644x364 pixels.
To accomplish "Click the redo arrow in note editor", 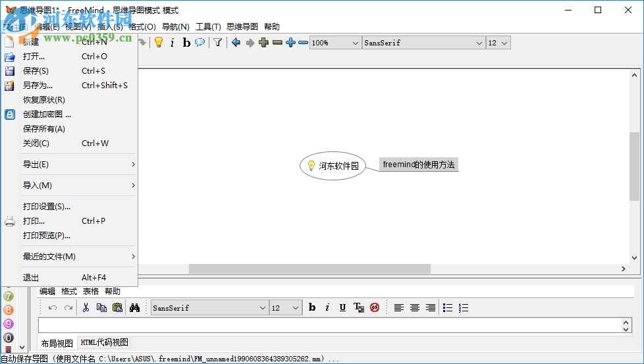I will tap(68, 307).
